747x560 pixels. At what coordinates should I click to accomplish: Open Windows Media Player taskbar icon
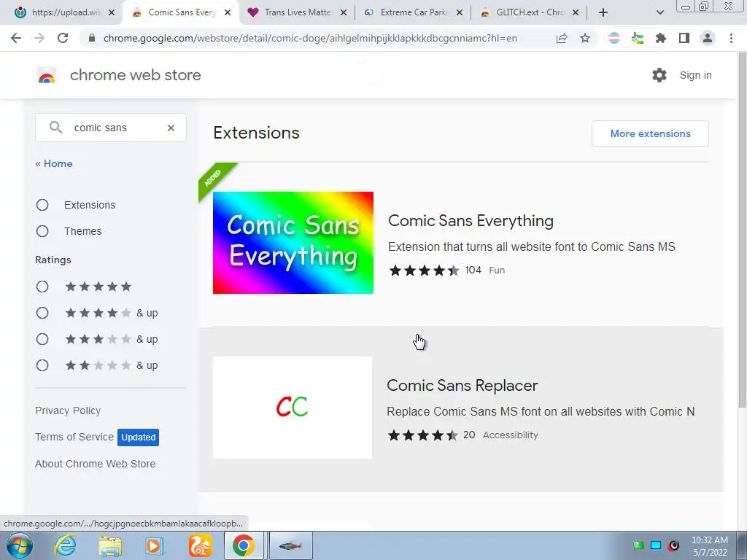tap(155, 545)
